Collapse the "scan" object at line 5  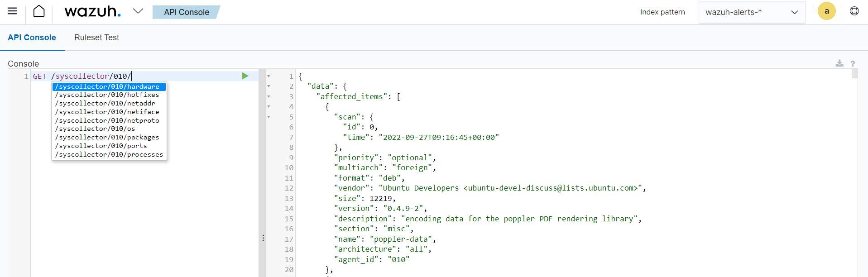[x=269, y=117]
